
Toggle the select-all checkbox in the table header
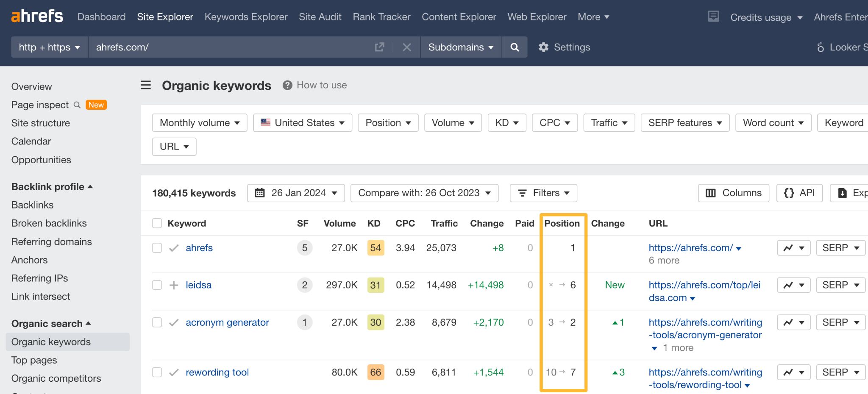[x=157, y=223]
